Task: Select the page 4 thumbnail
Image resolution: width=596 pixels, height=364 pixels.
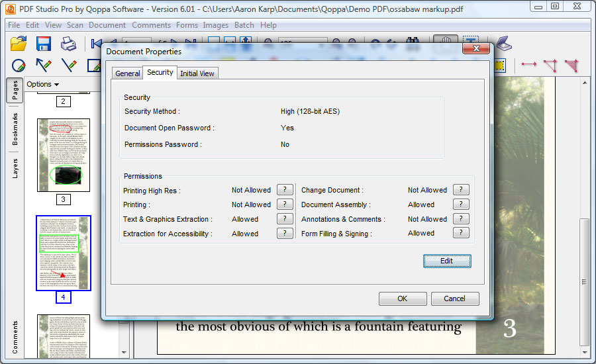Action: 64,253
